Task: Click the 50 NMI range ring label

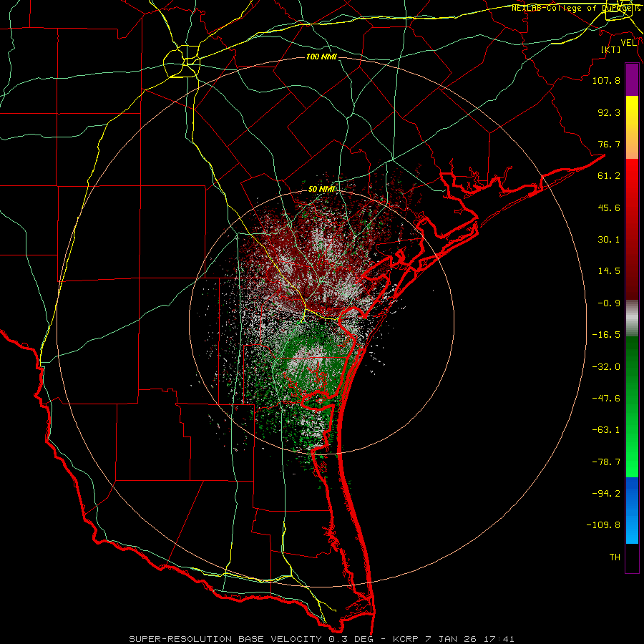Action: (321, 189)
